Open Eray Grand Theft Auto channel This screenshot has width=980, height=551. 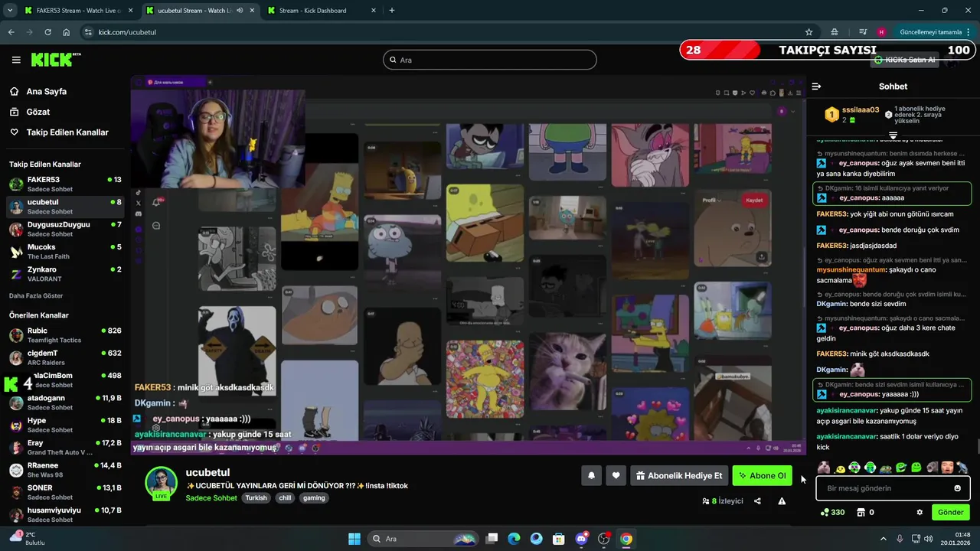click(65, 447)
